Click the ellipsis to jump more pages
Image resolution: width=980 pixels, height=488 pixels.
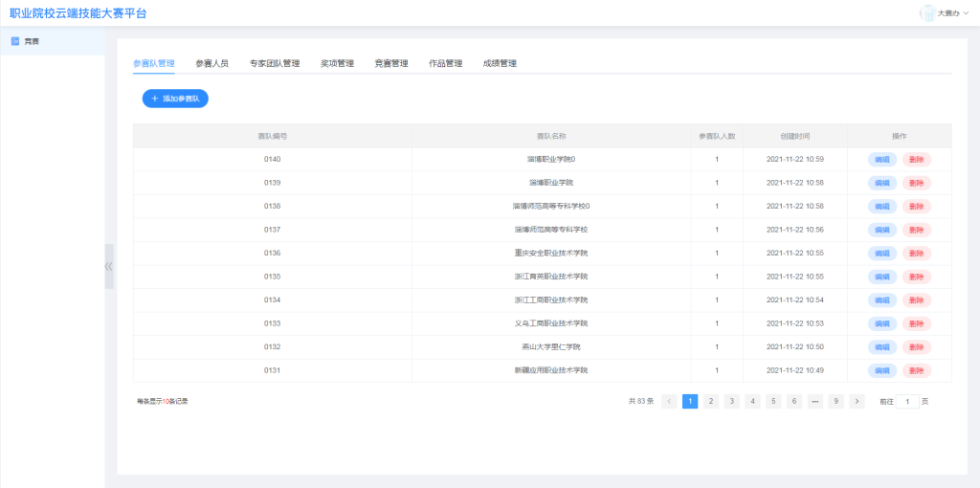[x=814, y=402]
